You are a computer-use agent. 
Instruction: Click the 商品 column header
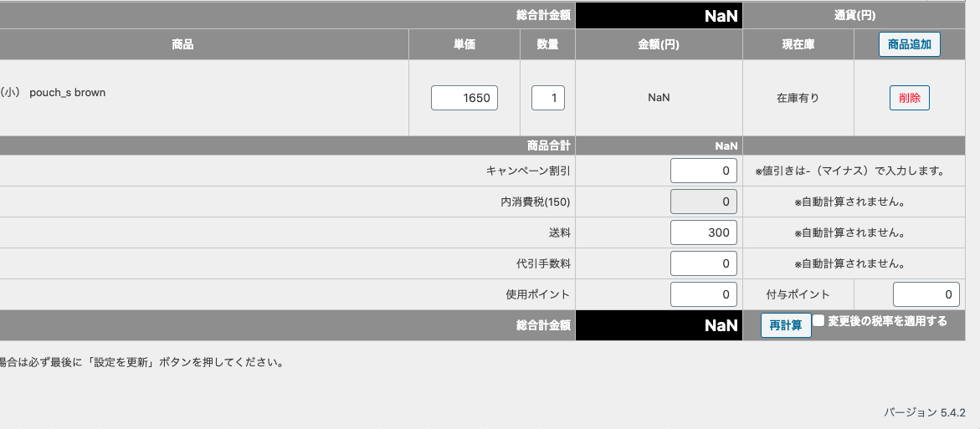[182, 44]
